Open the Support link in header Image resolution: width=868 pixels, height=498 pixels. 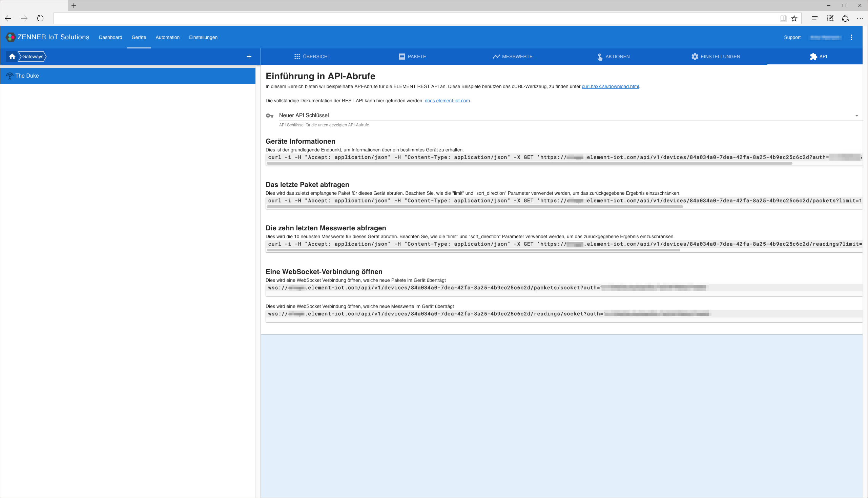[x=792, y=37]
